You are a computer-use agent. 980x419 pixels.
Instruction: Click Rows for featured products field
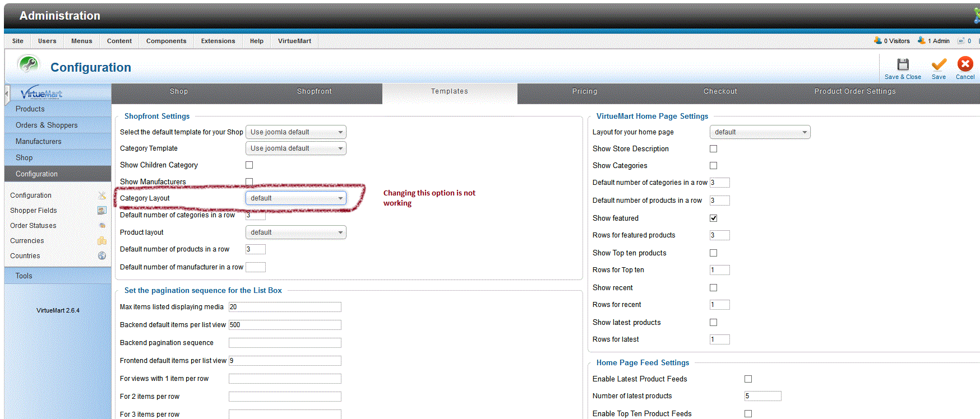720,235
